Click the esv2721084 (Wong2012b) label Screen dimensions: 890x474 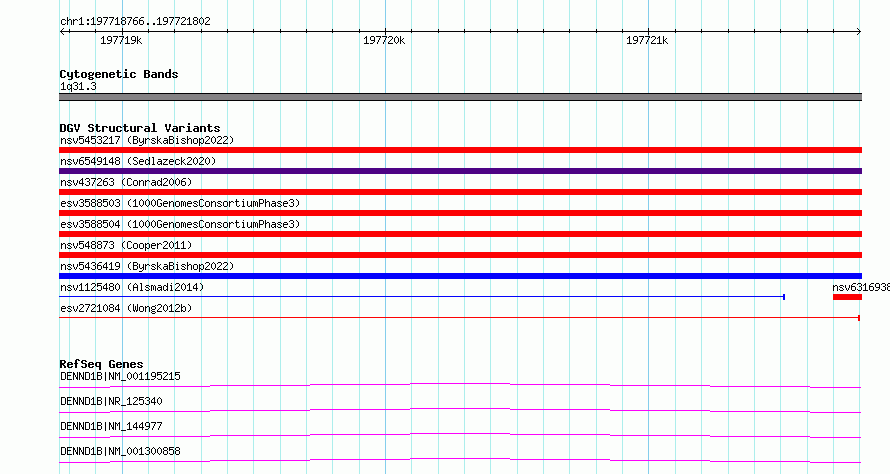pyautogui.click(x=126, y=308)
